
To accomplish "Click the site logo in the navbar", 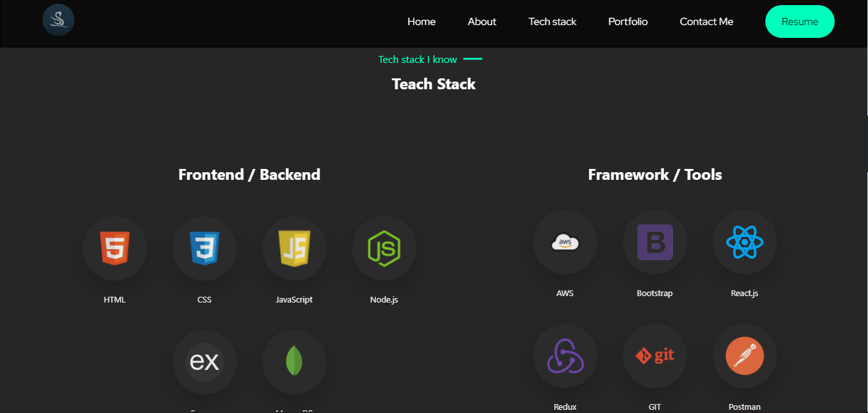I will click(x=58, y=19).
